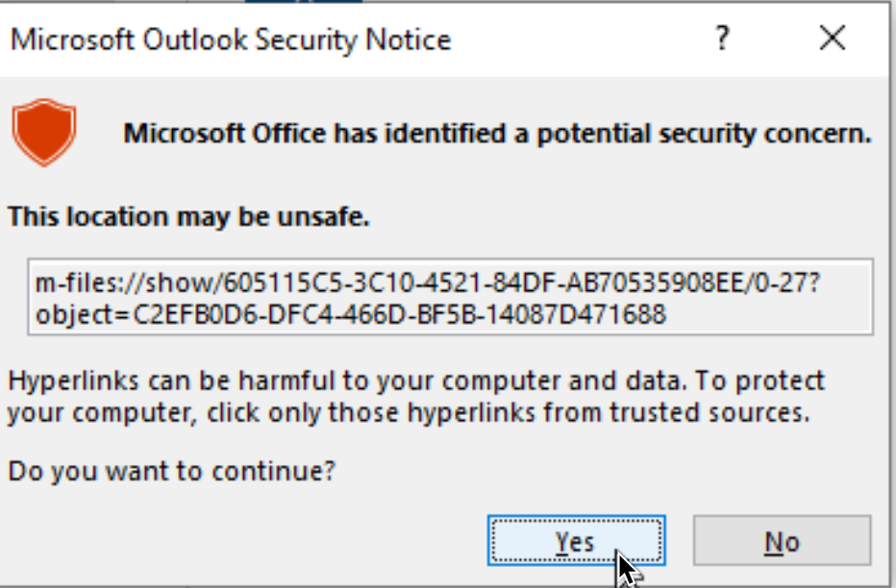This screenshot has height=588, width=896.
Task: Decline opening the link with No
Action: [x=782, y=541]
